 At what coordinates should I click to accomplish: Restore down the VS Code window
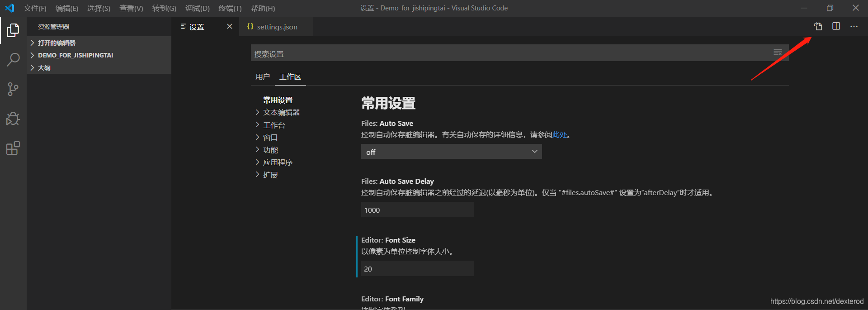coord(830,8)
